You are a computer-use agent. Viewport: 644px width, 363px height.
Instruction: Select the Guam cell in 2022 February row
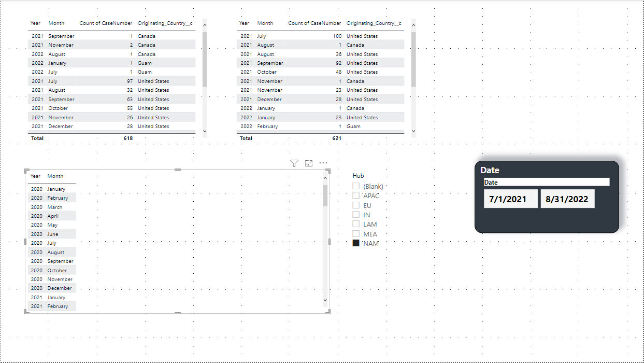pos(353,127)
